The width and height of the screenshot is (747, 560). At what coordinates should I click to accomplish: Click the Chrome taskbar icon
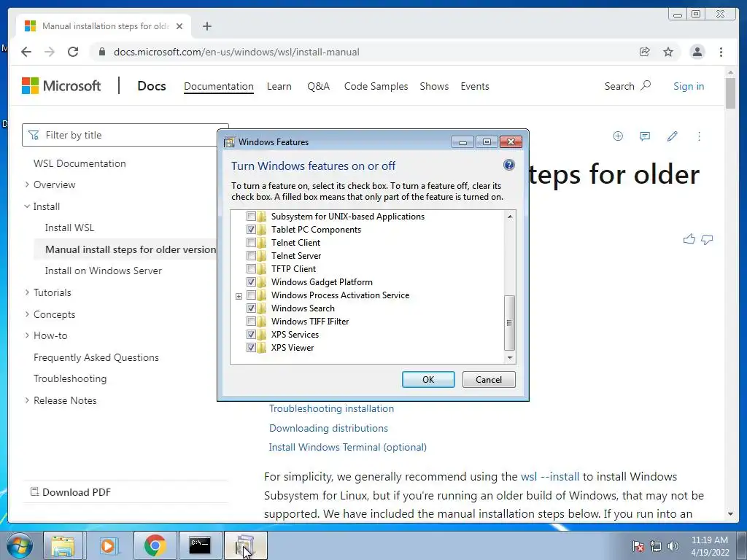pos(155,545)
